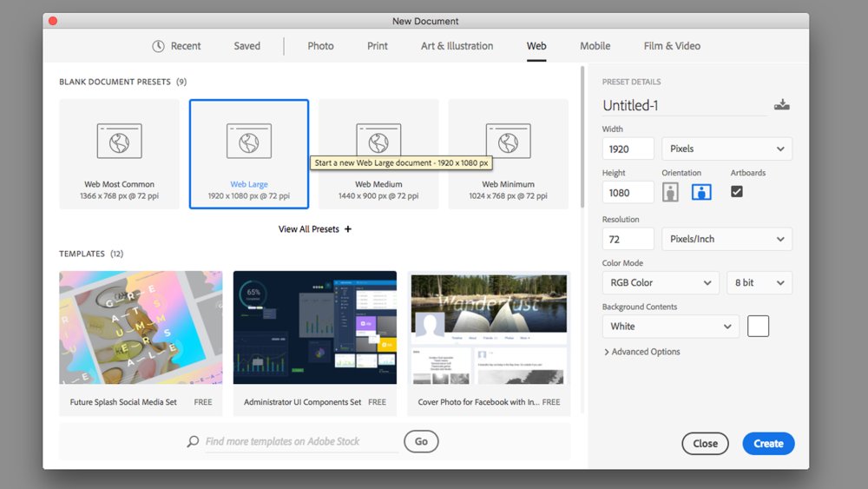Open the RGB Color mode dropdown
This screenshot has height=489, width=868.
pos(661,282)
